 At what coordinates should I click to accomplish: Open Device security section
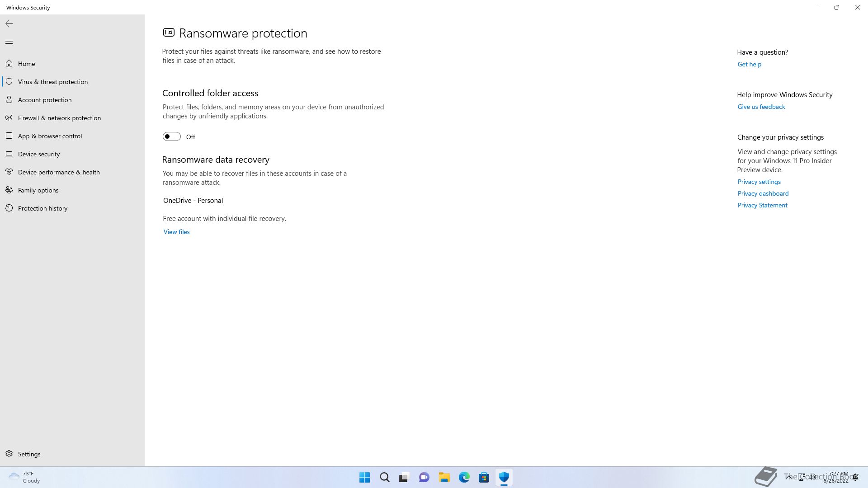click(72, 154)
